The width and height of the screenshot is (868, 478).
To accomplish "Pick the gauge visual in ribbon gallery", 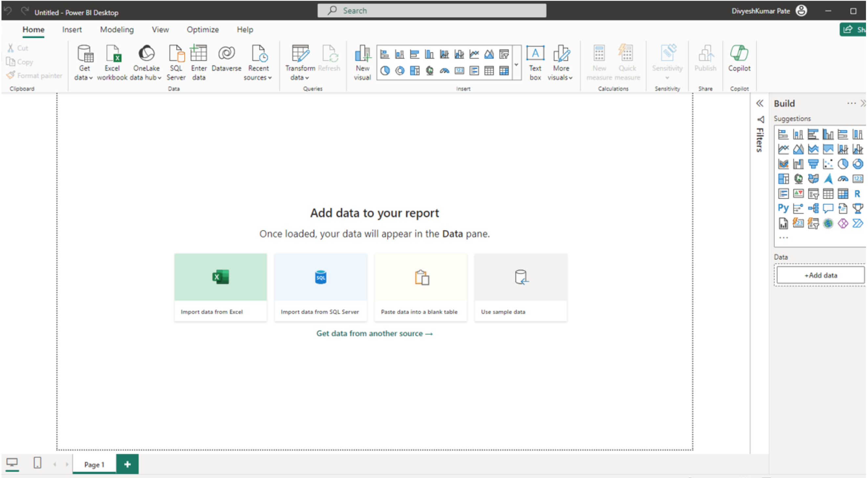I will [445, 71].
